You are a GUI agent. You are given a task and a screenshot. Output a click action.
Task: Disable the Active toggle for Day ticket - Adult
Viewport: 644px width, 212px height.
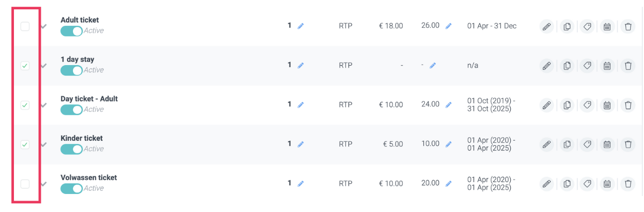coord(71,110)
